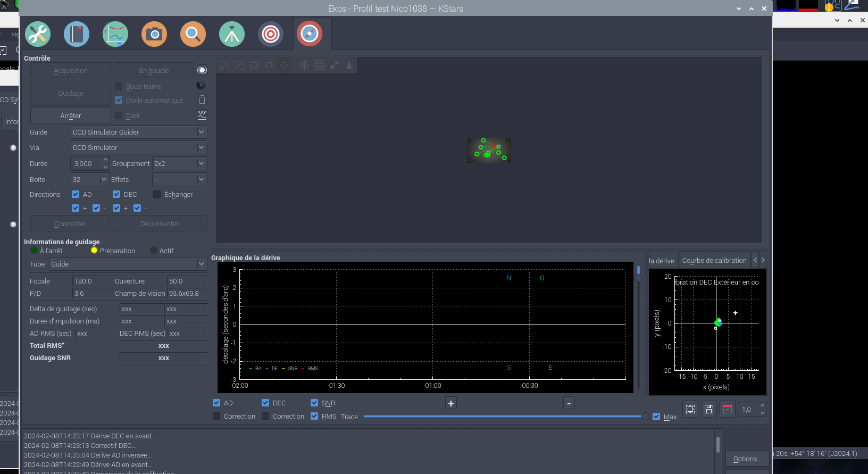Open the Focus magnifier module
Image resolution: width=868 pixels, height=474 pixels.
coord(193,35)
